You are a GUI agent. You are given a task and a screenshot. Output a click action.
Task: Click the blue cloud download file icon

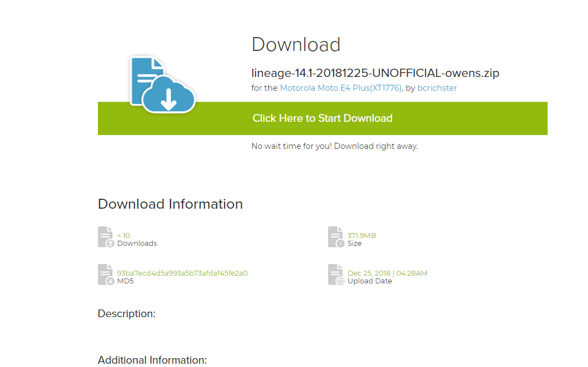(162, 84)
